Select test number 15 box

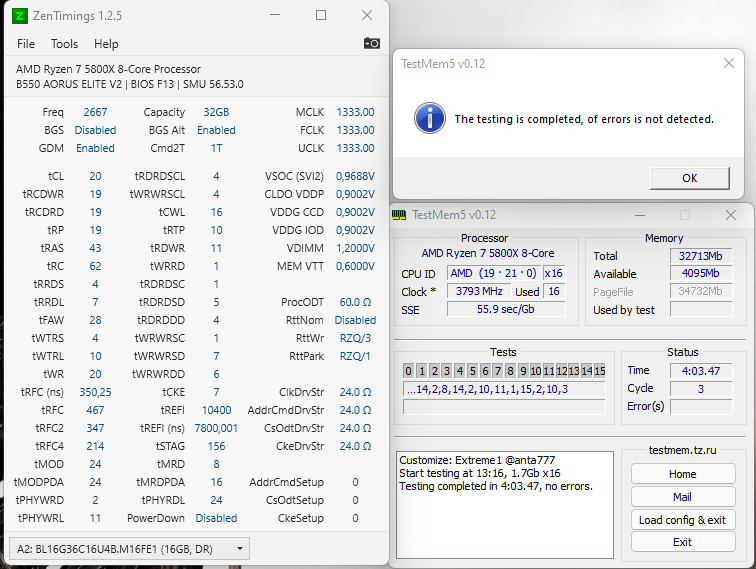599,371
